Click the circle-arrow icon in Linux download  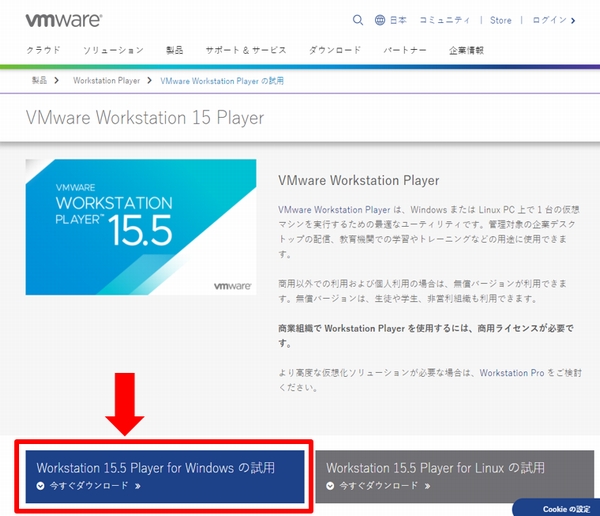pyautogui.click(x=330, y=486)
